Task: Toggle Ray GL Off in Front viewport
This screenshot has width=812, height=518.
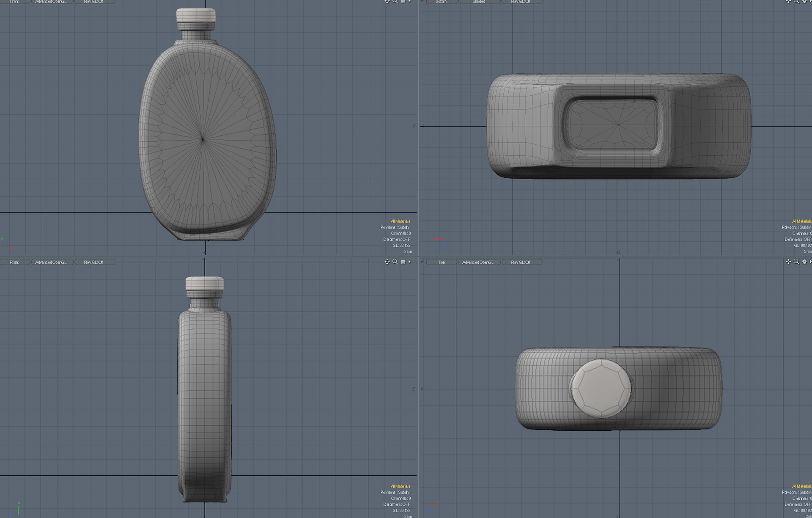Action: (94, 2)
